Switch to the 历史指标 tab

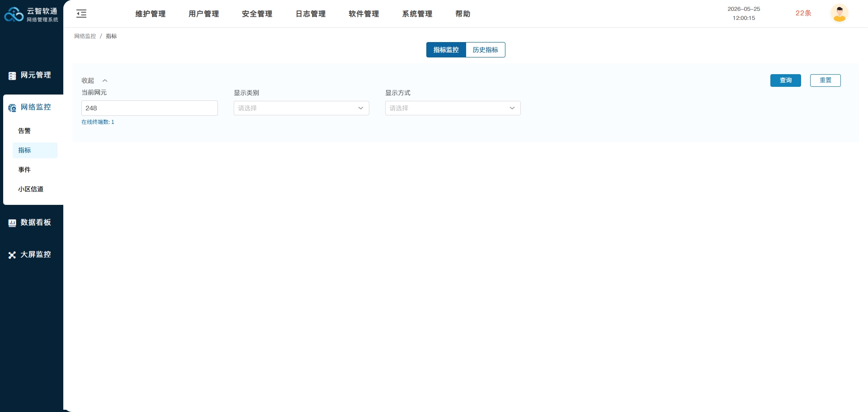point(486,50)
